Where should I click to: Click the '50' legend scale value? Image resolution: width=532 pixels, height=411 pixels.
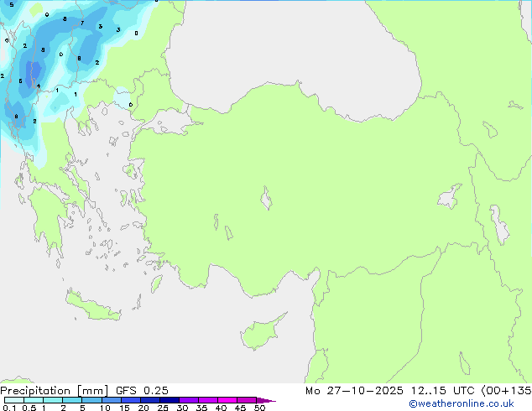(x=259, y=408)
